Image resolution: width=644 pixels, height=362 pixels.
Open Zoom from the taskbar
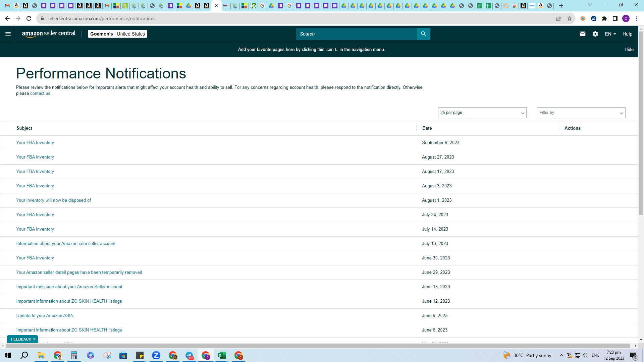(x=156, y=355)
